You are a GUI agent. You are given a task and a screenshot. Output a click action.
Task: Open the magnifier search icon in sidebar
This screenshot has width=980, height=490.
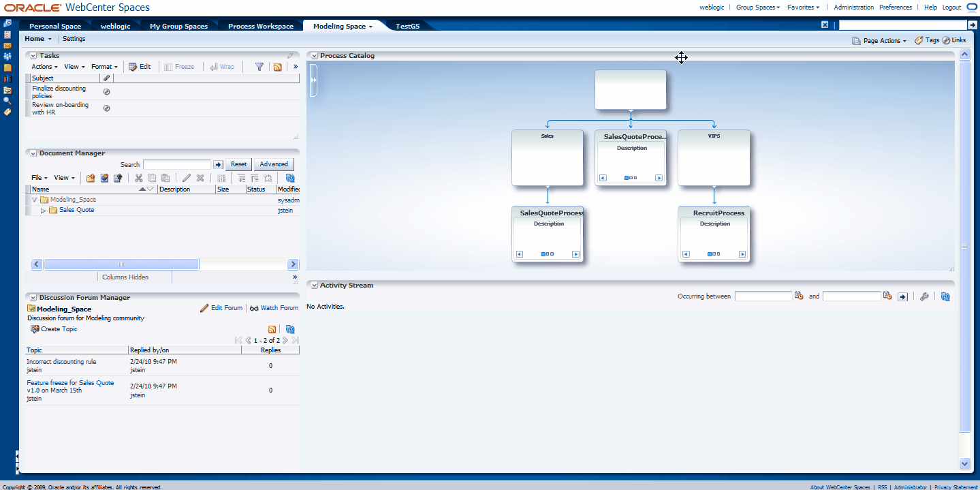(x=7, y=101)
